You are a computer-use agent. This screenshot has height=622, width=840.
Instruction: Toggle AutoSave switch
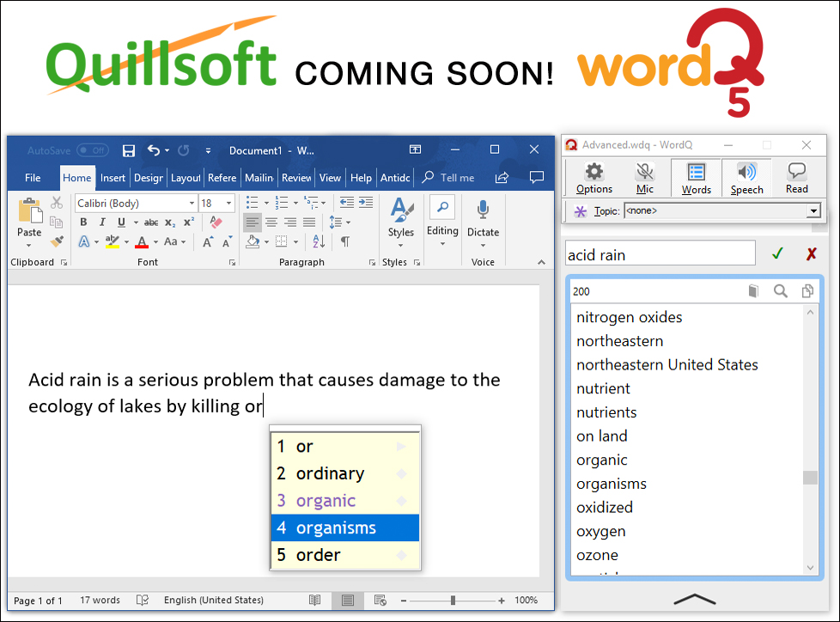[93, 150]
